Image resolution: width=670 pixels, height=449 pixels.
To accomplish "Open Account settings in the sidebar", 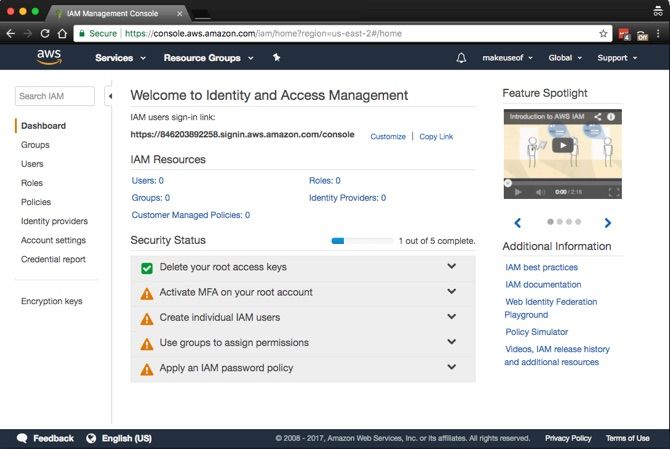I will pyautogui.click(x=53, y=240).
